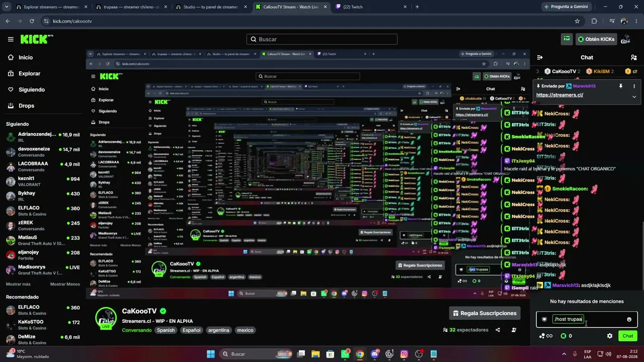The width and height of the screenshot is (644, 362).
Task: Click the CaKoooTV channel avatar
Action: [106, 318]
